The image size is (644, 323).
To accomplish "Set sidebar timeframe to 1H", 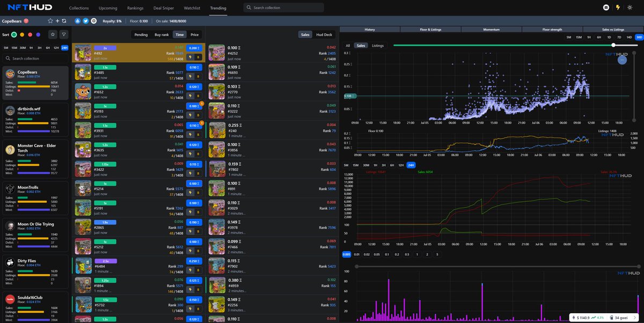I will pyautogui.click(x=32, y=48).
